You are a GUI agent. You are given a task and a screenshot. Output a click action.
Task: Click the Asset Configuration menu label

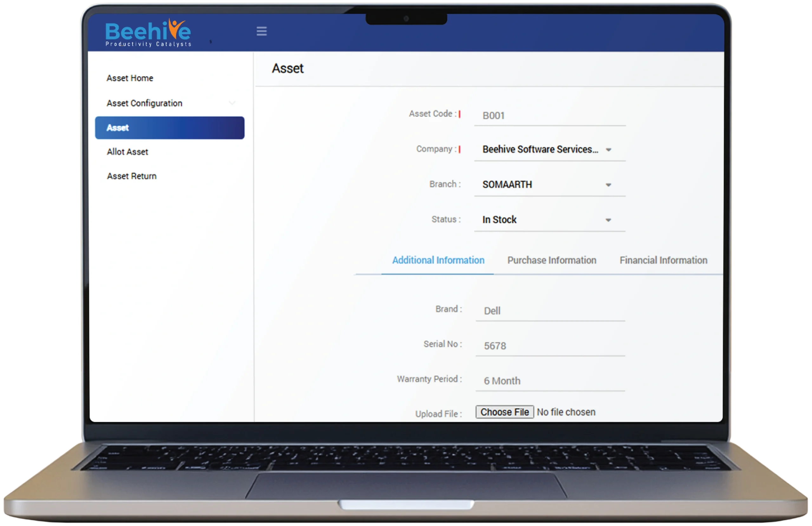click(144, 103)
